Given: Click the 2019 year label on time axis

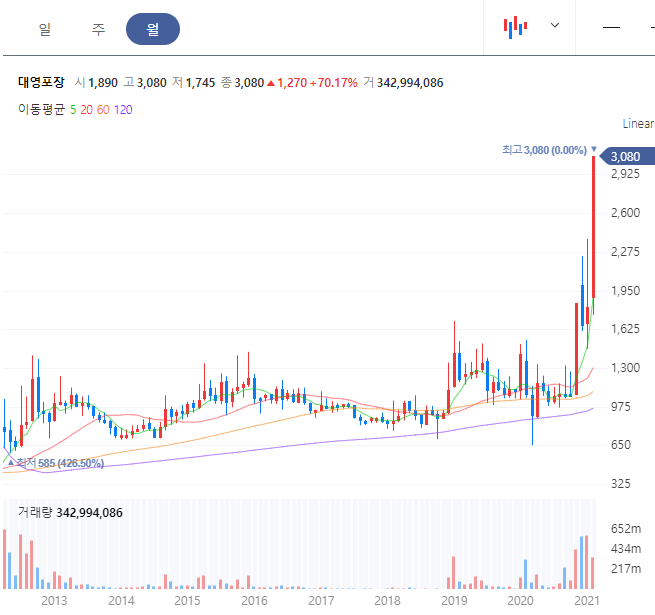Looking at the screenshot, I should point(454,601).
